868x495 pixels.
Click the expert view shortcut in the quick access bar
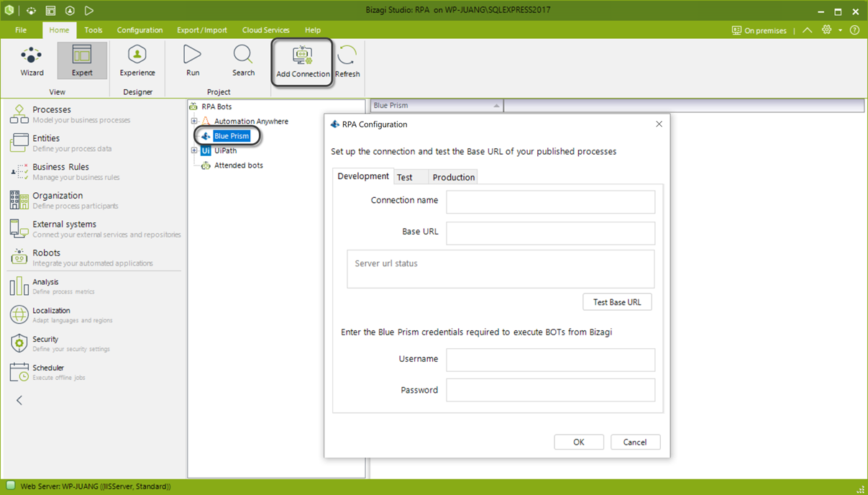click(x=50, y=12)
